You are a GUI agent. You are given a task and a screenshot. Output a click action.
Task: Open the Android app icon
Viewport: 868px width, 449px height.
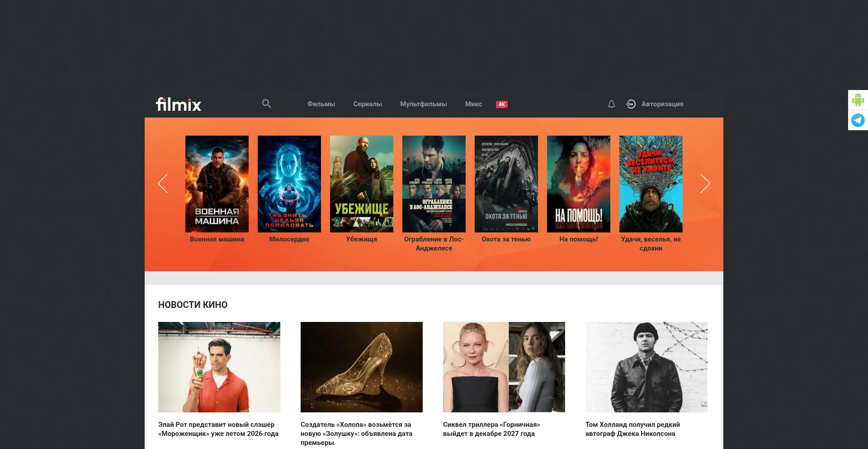[x=858, y=99]
